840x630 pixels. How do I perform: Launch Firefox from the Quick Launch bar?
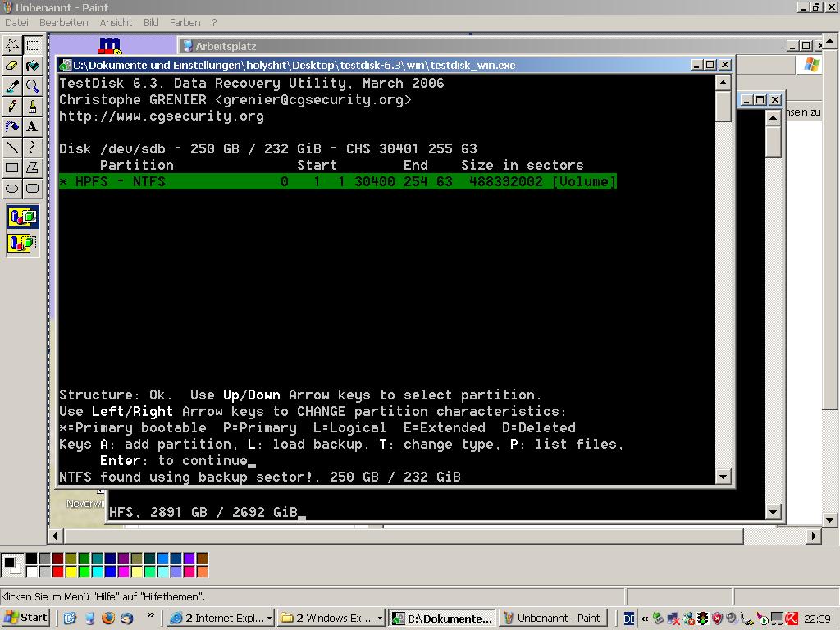click(108, 618)
